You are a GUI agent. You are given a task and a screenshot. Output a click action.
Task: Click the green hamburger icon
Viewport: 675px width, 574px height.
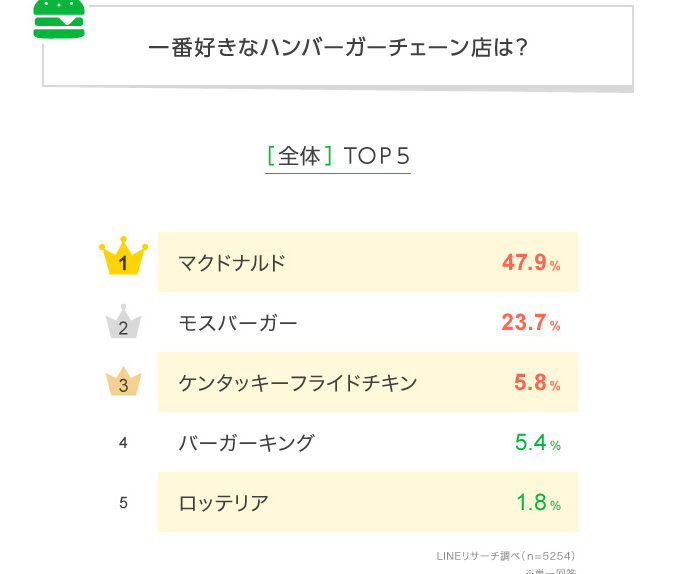(x=59, y=18)
